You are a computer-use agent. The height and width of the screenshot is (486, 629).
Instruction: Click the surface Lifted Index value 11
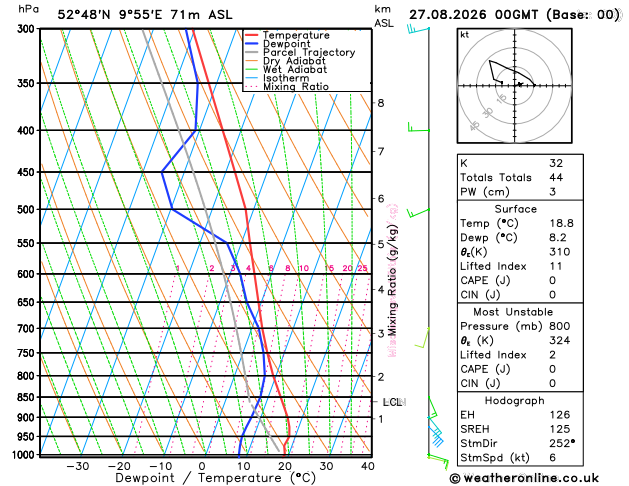tap(556, 266)
